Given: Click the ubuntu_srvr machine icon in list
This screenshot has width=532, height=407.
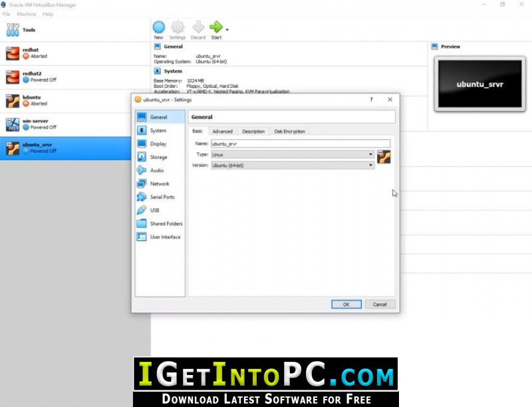Looking at the screenshot, I should pyautogui.click(x=13, y=148).
